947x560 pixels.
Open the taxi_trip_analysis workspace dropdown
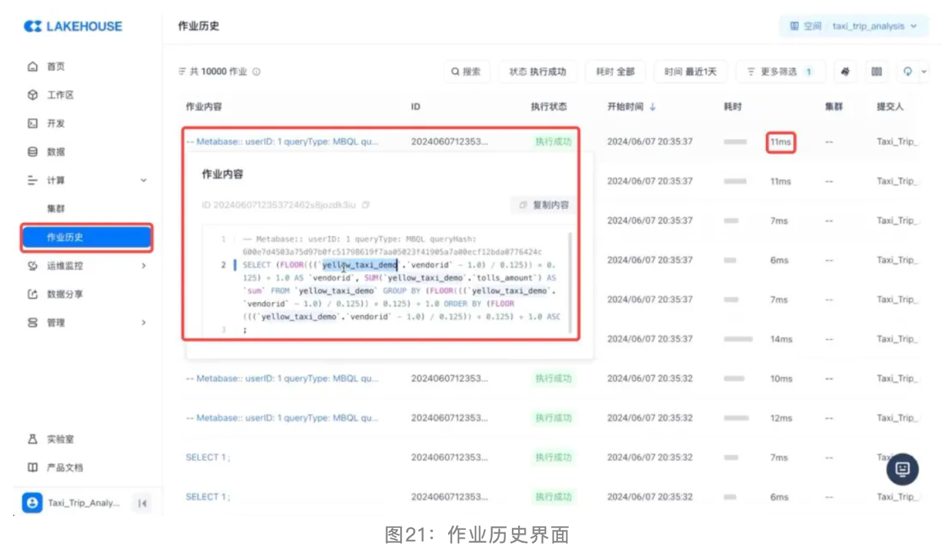point(854,26)
